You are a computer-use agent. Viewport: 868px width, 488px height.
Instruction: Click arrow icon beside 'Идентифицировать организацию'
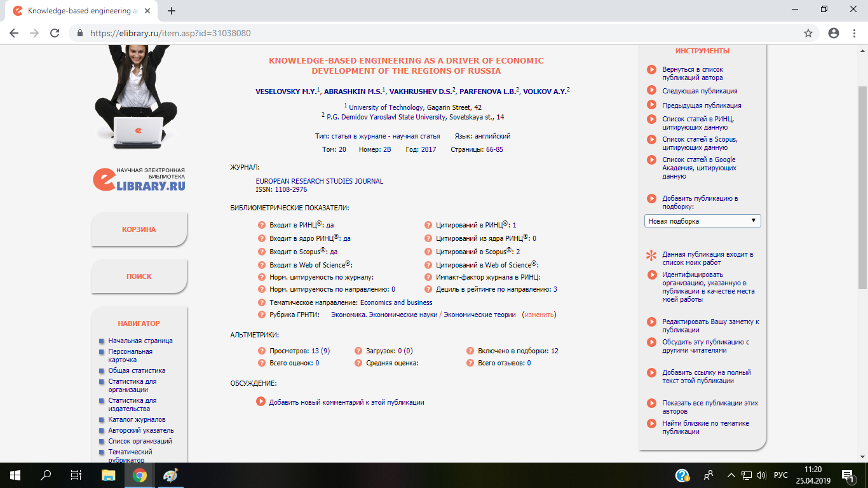651,275
